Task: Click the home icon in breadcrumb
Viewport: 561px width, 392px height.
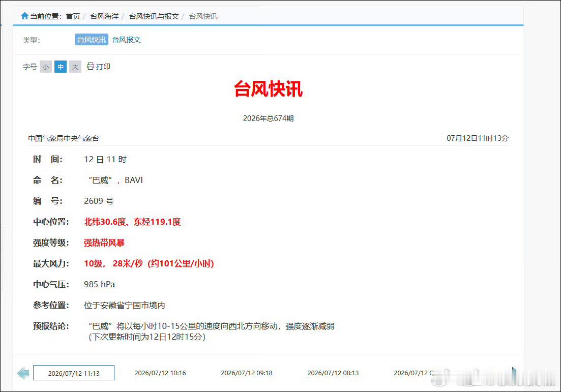Action: point(25,16)
